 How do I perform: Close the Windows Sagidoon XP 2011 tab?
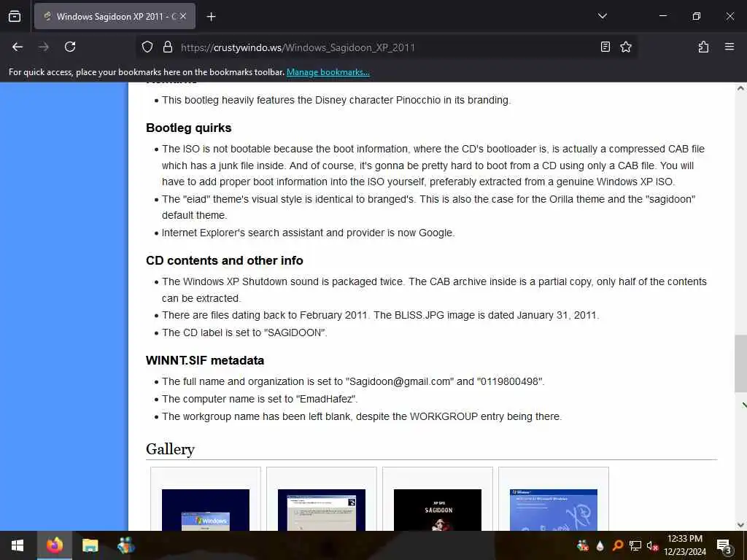tap(183, 16)
